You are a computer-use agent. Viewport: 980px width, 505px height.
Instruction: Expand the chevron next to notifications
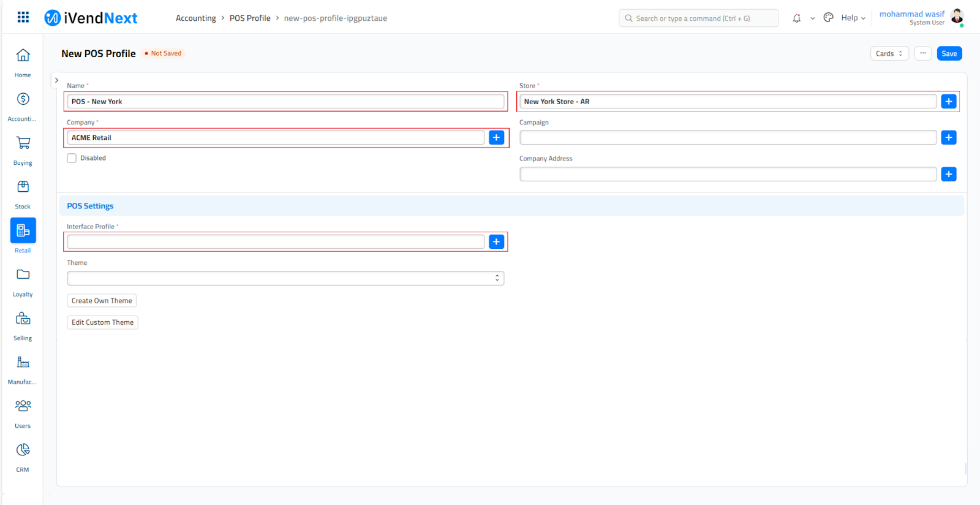coord(813,18)
